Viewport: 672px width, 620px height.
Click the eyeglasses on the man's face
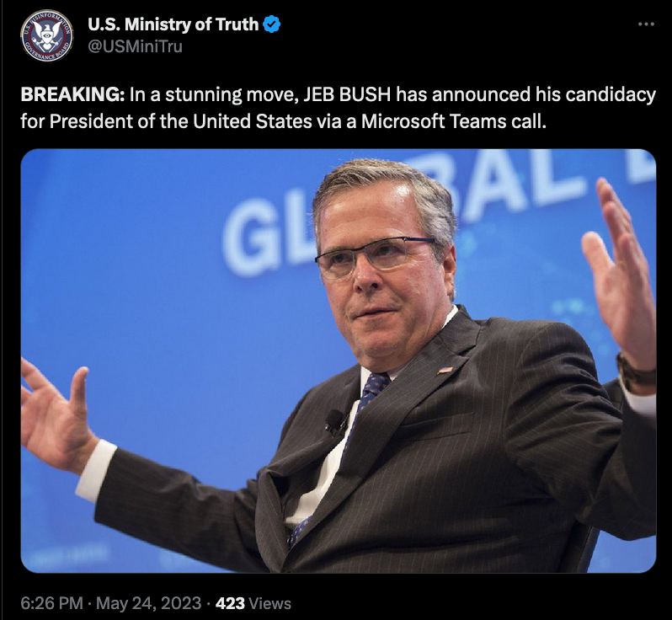(375, 256)
